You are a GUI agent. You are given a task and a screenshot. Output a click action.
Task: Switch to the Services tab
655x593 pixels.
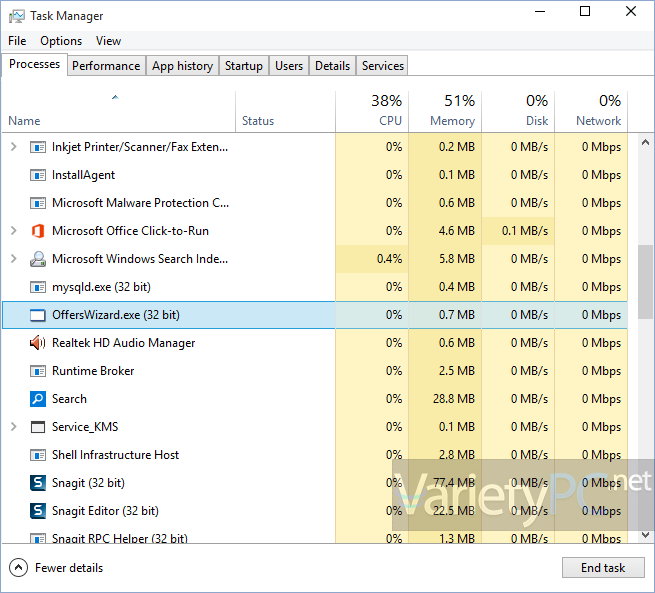click(x=383, y=66)
